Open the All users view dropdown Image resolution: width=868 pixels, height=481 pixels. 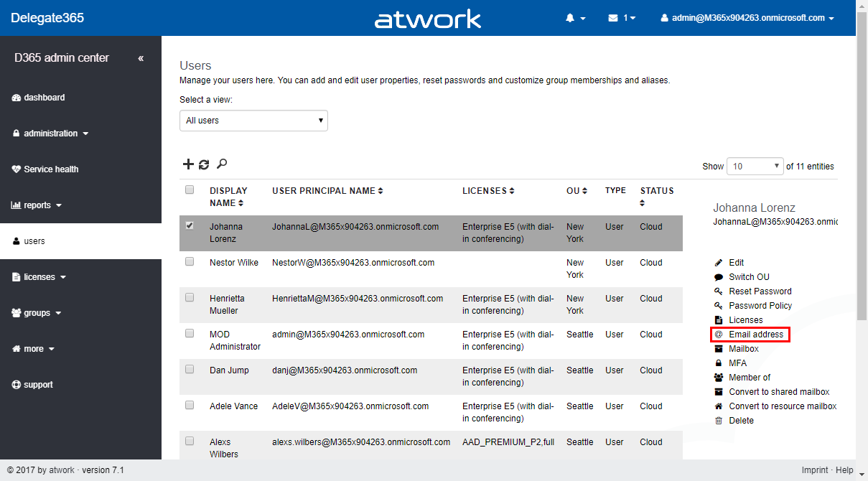(x=253, y=121)
